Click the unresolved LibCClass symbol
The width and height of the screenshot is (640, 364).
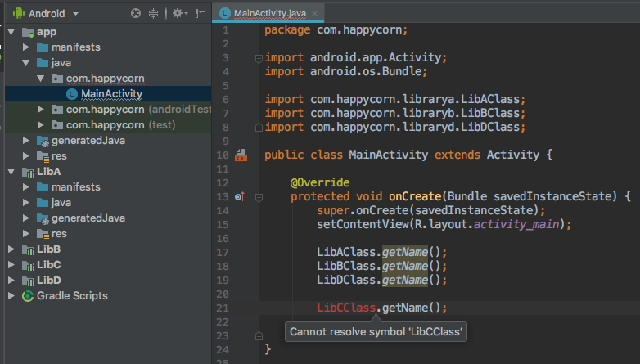pos(346,308)
